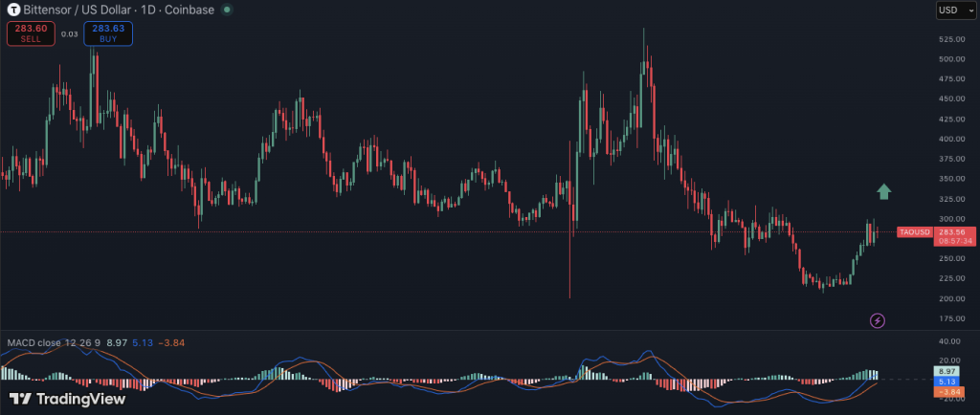Click the 283.56 current price tag

click(951, 232)
